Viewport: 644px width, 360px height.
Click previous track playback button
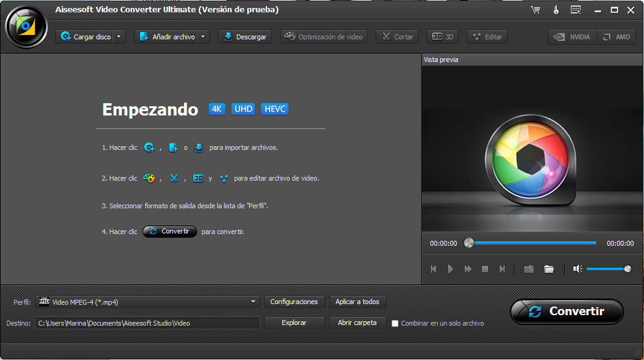[x=433, y=269]
